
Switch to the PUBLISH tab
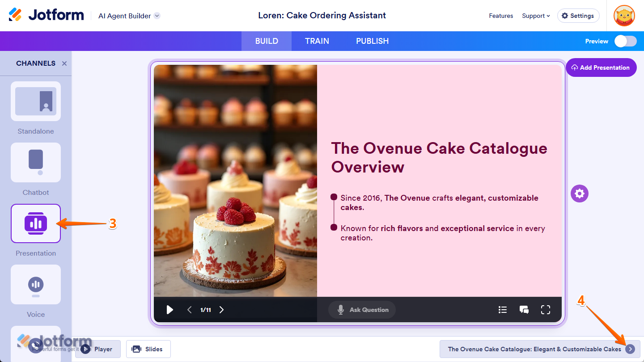click(x=373, y=41)
